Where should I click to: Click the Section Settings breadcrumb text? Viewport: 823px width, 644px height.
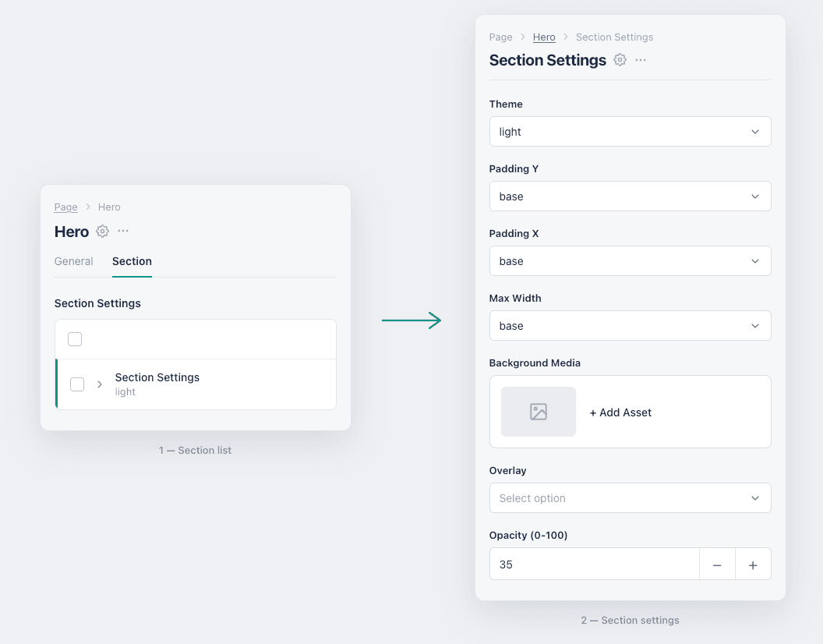pyautogui.click(x=615, y=37)
